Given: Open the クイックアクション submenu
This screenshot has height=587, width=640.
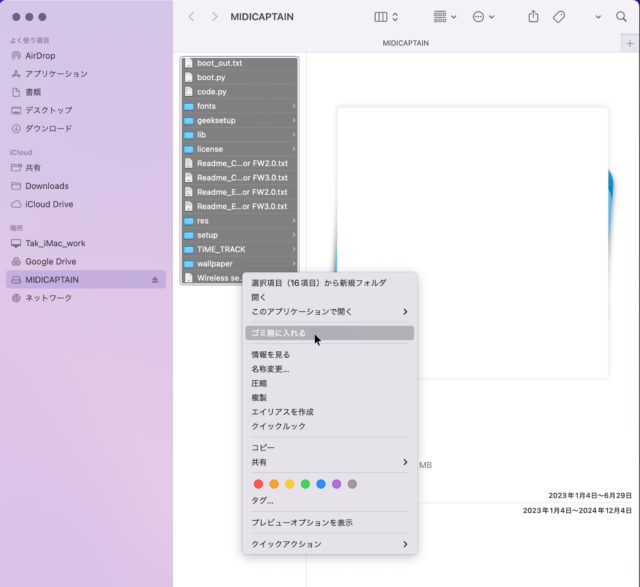Looking at the screenshot, I should click(330, 544).
